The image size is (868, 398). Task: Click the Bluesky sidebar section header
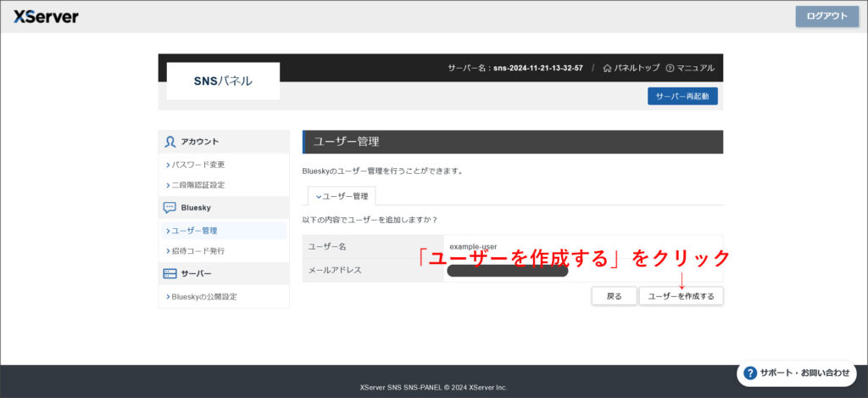(224, 208)
